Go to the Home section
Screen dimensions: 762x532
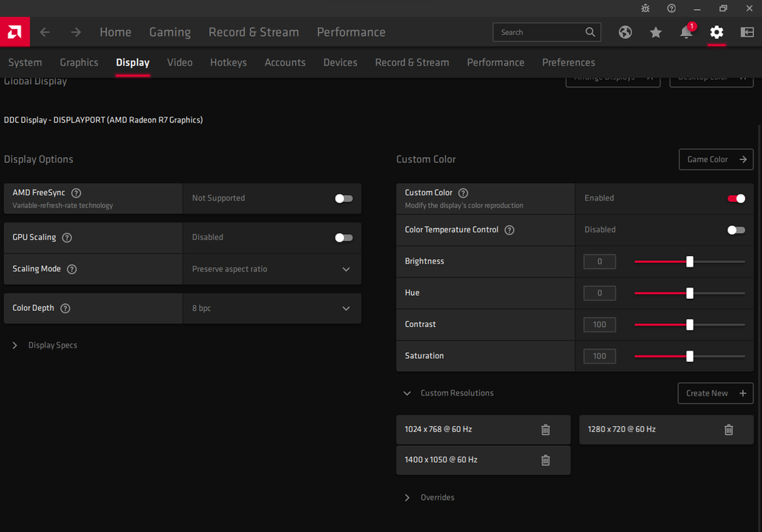(x=116, y=32)
